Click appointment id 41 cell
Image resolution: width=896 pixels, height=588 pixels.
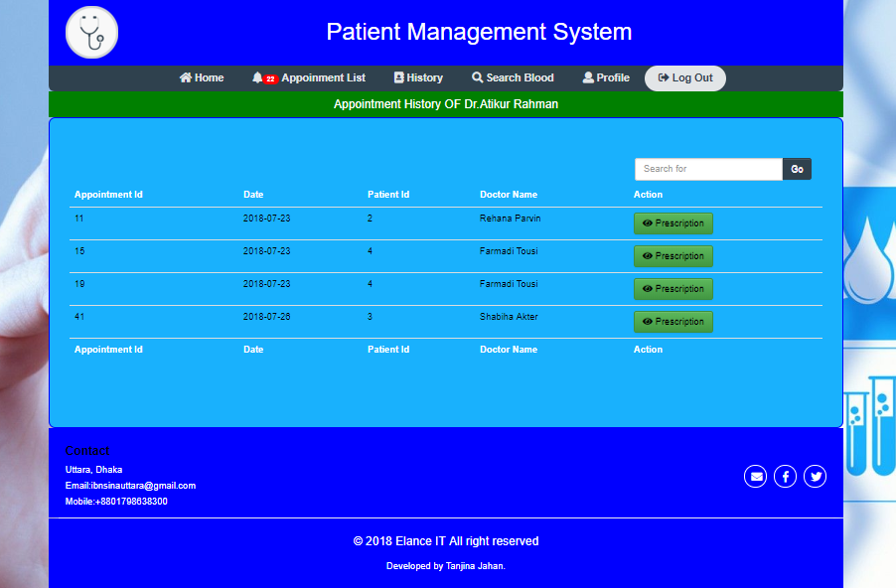(79, 317)
